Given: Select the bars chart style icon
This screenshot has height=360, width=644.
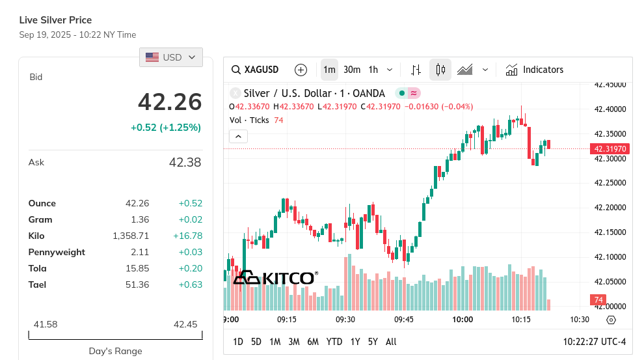Looking at the screenshot, I should point(416,70).
